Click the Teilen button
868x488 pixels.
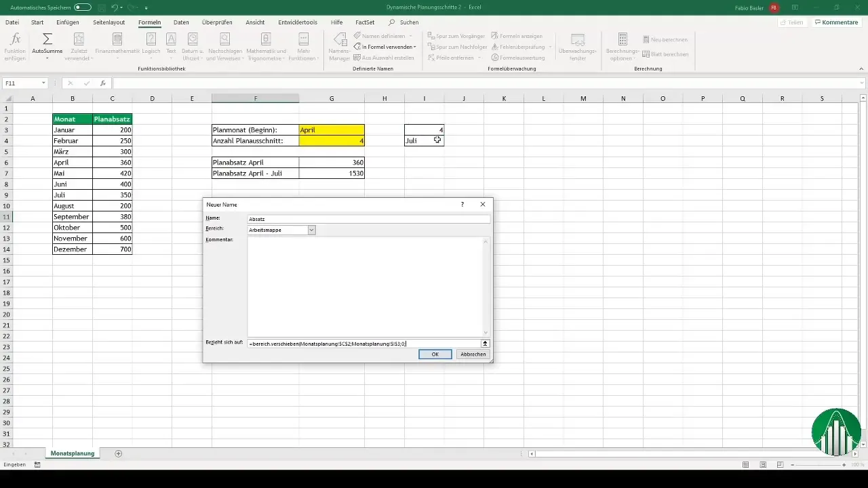793,22
